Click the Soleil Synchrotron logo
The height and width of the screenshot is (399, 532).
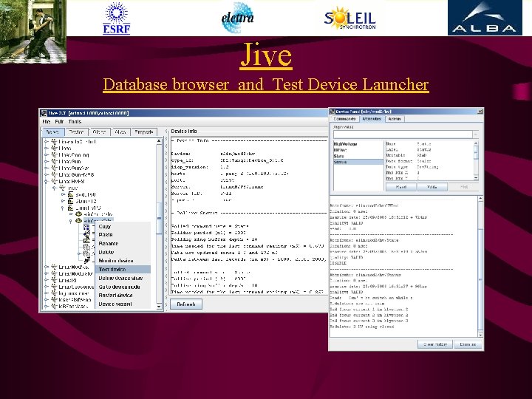(x=349, y=18)
